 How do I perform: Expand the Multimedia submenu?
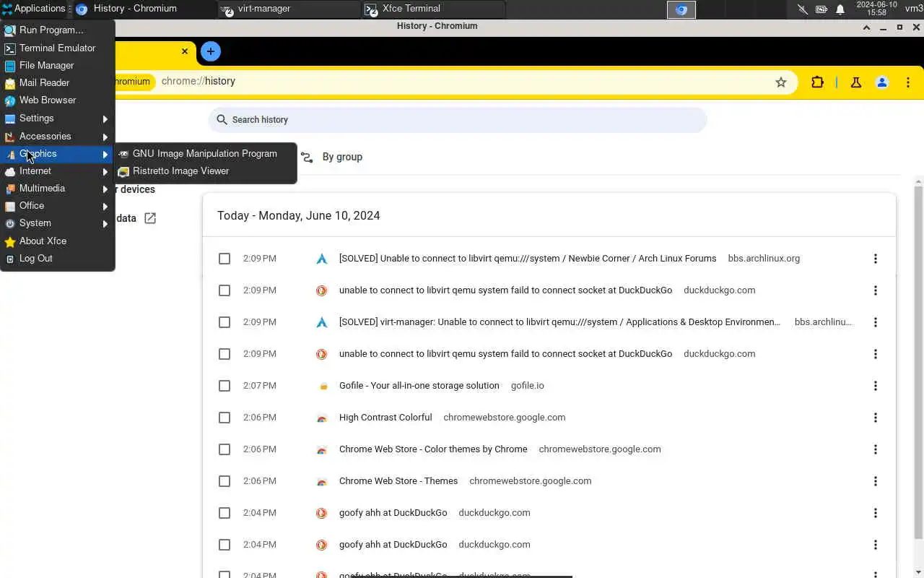tap(58, 188)
